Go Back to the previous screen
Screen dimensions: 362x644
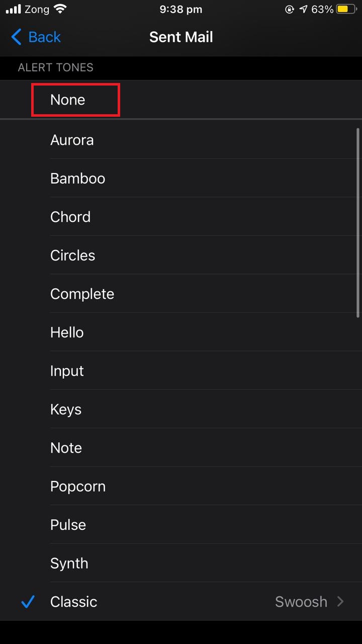[x=44, y=37]
